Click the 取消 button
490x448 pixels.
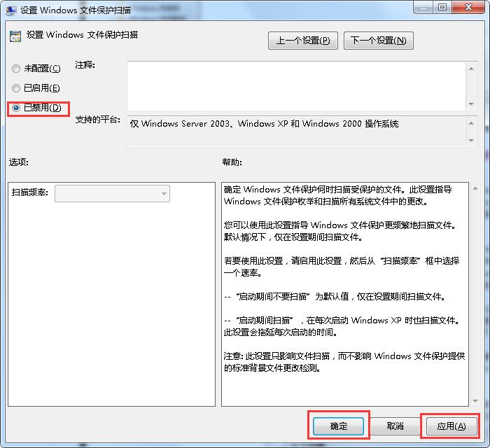pos(395,426)
